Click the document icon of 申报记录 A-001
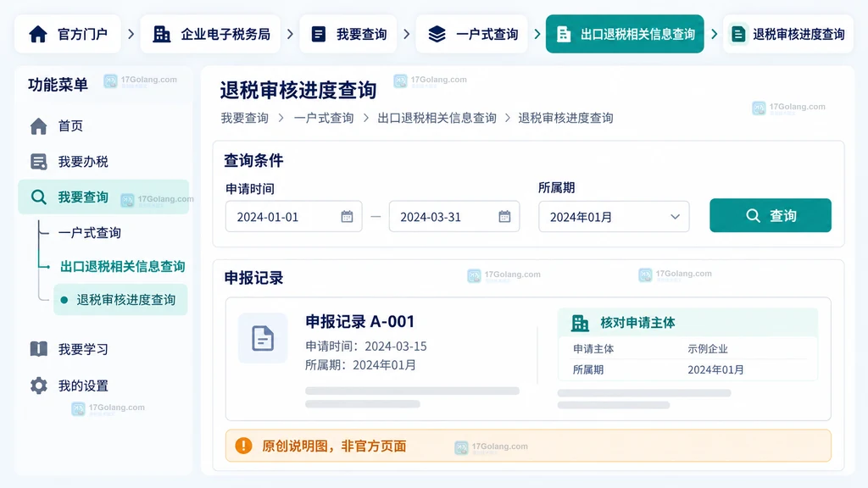This screenshot has height=488, width=868. click(x=263, y=338)
